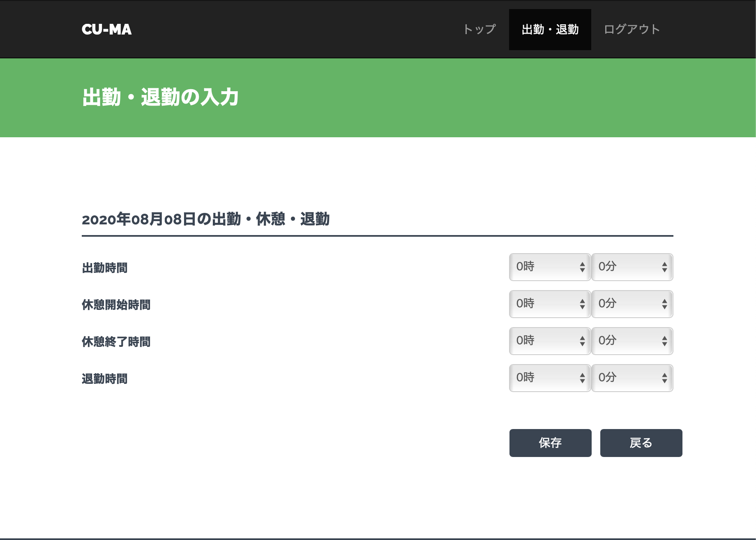Click the 2020年08月08日 section heading

tap(205, 219)
